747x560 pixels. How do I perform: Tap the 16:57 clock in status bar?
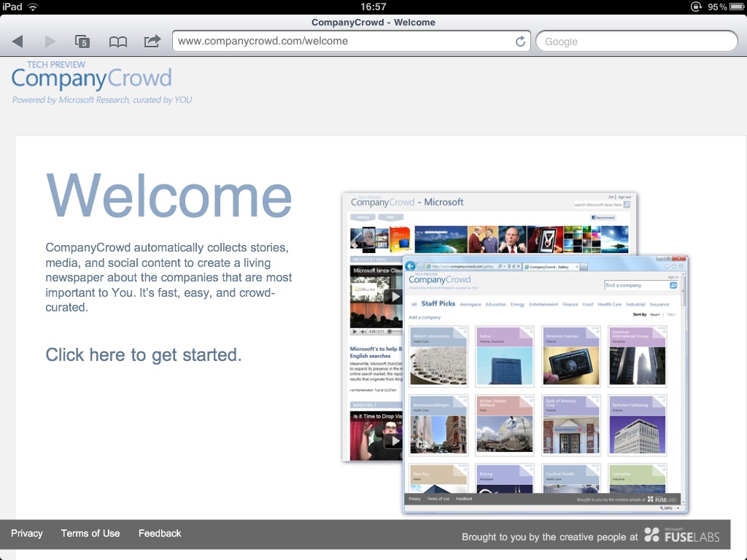tap(373, 7)
